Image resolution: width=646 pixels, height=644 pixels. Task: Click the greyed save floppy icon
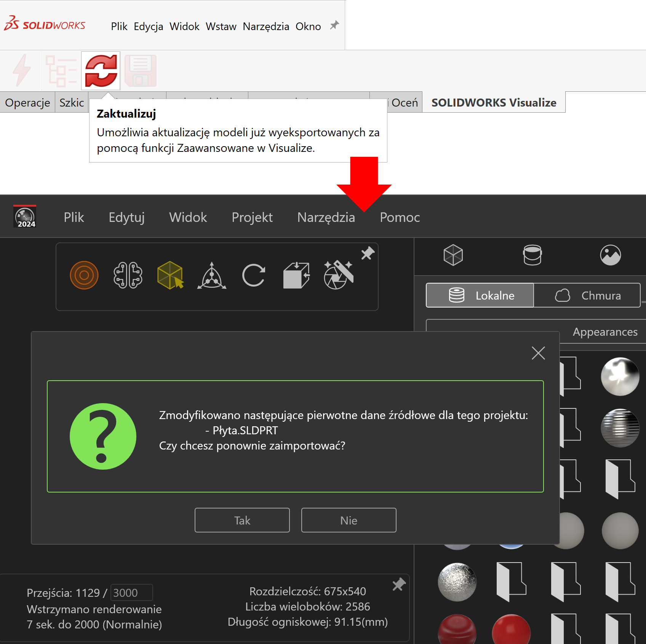point(141,71)
